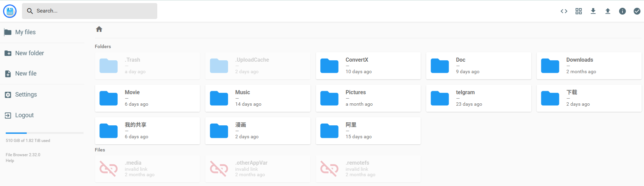Click the Files section heading

100,150
